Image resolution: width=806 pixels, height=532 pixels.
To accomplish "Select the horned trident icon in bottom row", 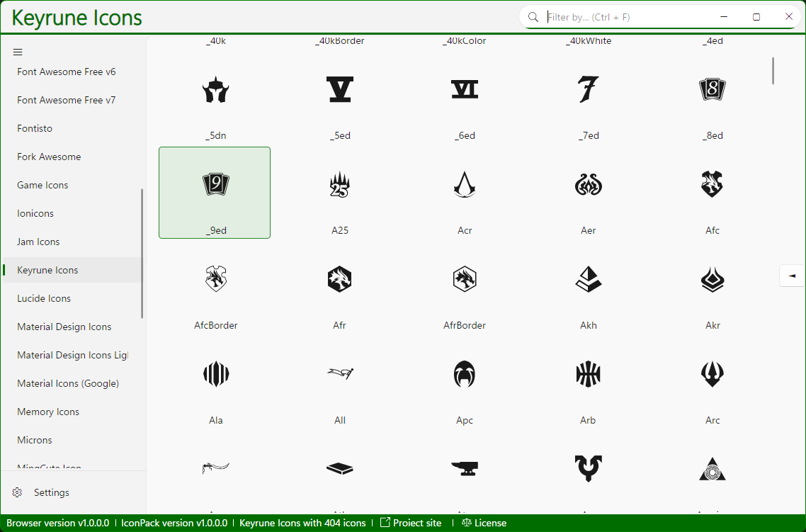I will tap(588, 468).
